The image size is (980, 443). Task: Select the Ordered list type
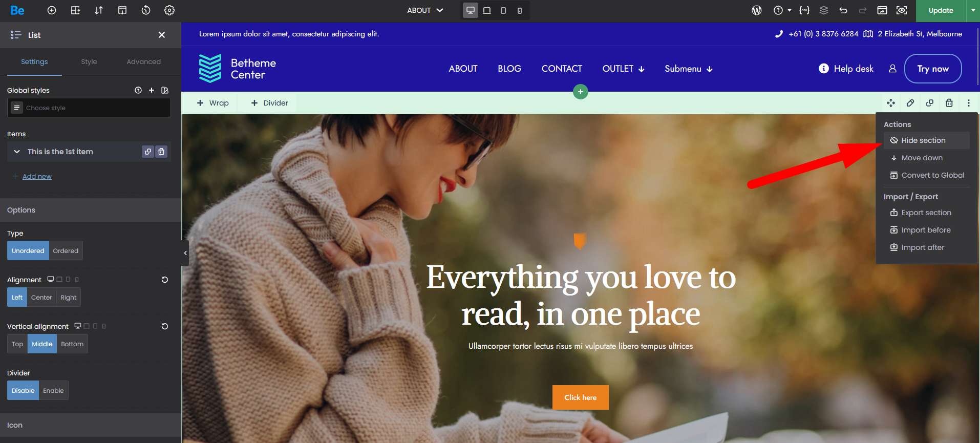66,251
